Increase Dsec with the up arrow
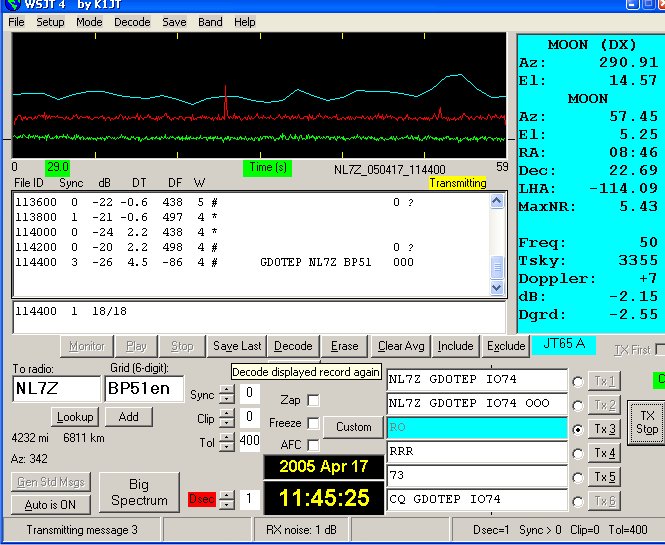Viewport: 665px width, 545px height. [x=227, y=493]
